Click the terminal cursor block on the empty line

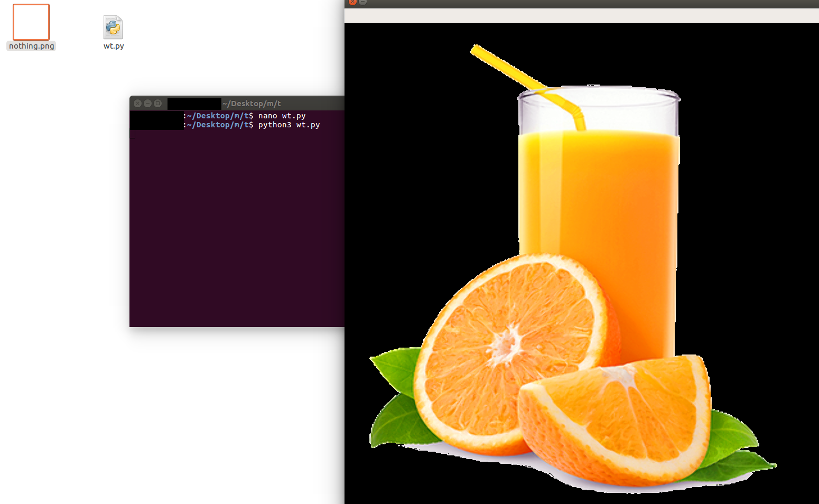(133, 134)
